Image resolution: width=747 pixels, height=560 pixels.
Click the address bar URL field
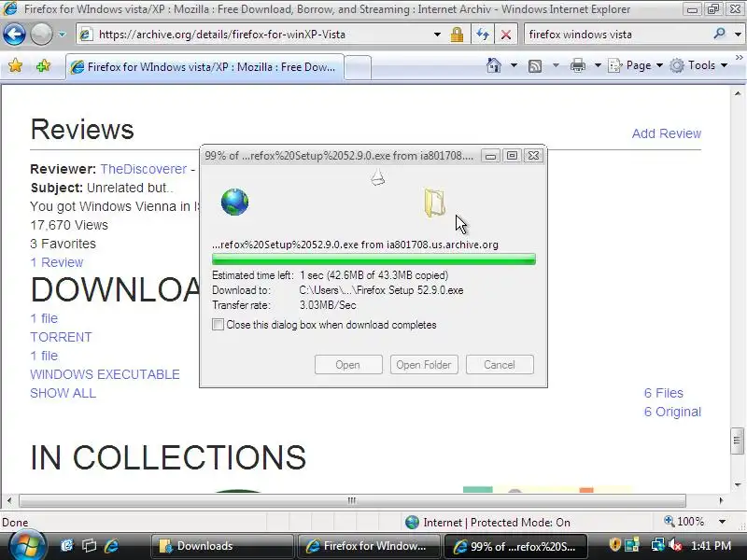click(260, 35)
